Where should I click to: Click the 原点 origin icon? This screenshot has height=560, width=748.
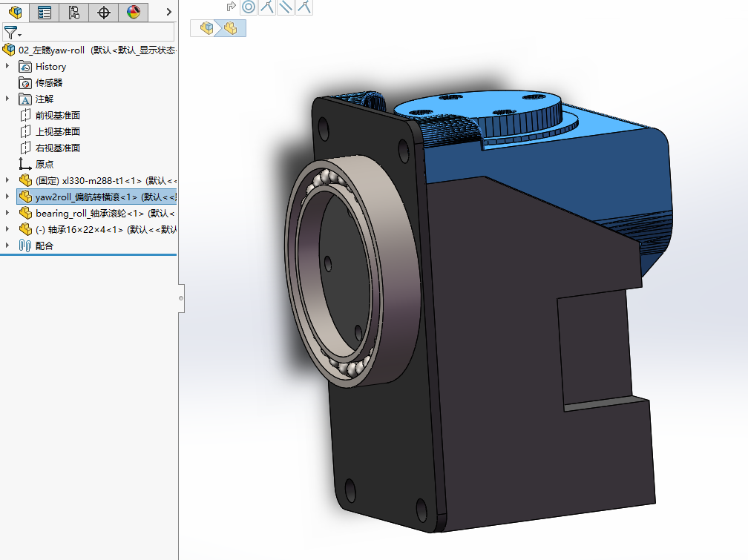click(24, 164)
